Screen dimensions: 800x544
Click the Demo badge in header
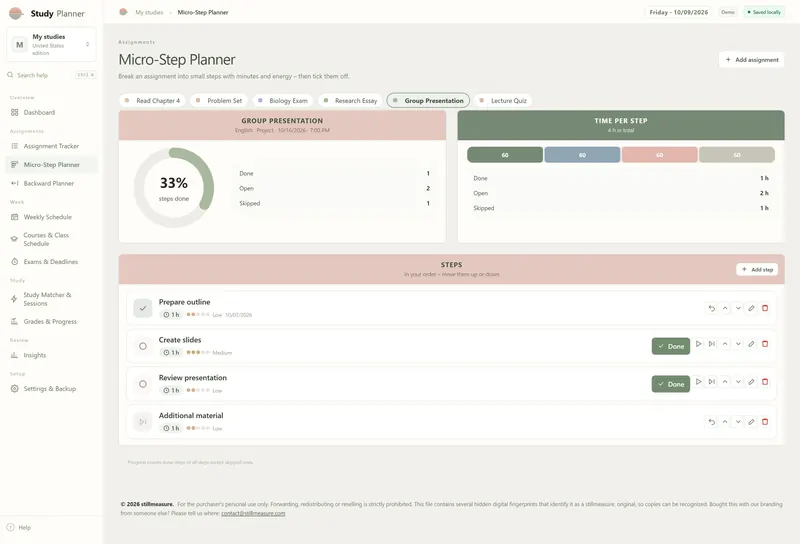pyautogui.click(x=728, y=12)
